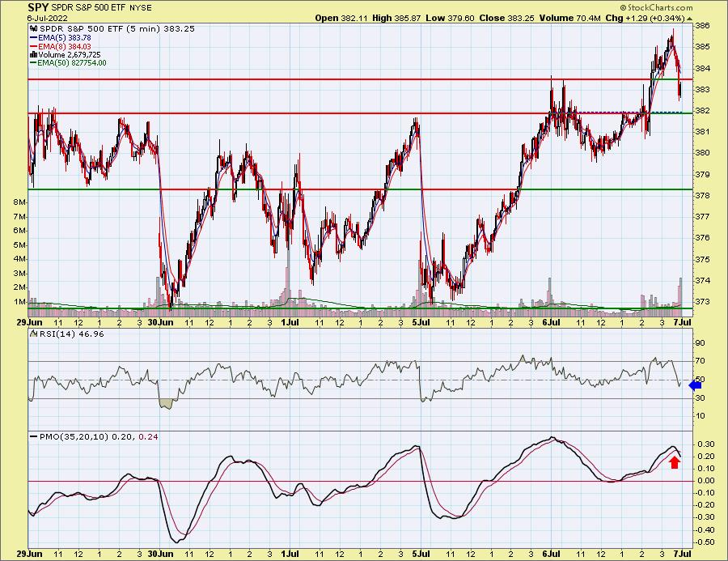The image size is (728, 561).
Task: Click the volume bars icon in the legend
Action: (x=33, y=55)
